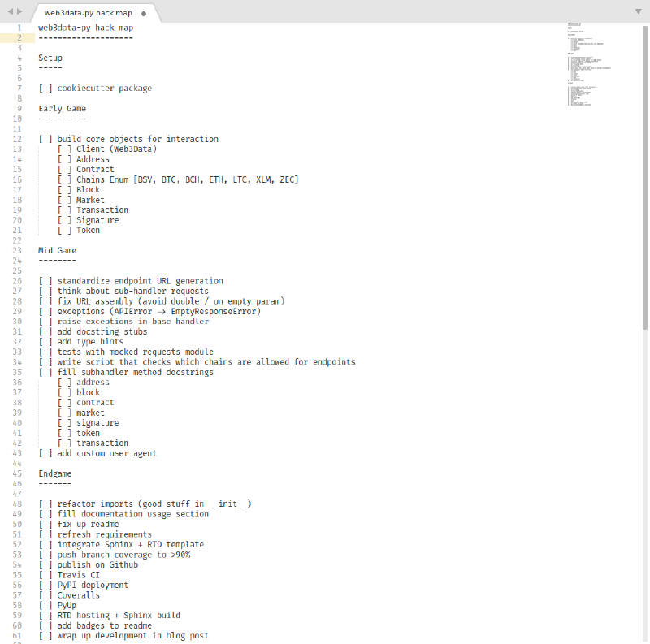Click 'fix URL assembly' line text
This screenshot has width=650, height=644.
[x=171, y=301]
